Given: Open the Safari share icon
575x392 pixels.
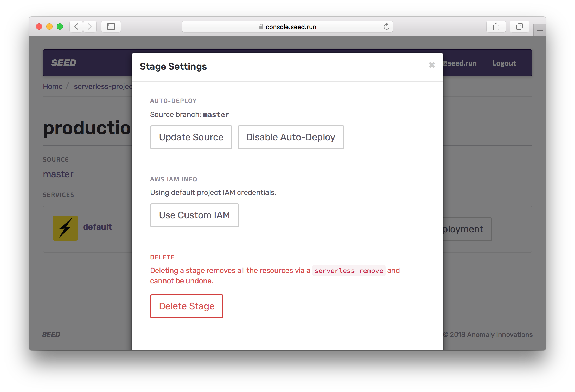Looking at the screenshot, I should coord(496,27).
